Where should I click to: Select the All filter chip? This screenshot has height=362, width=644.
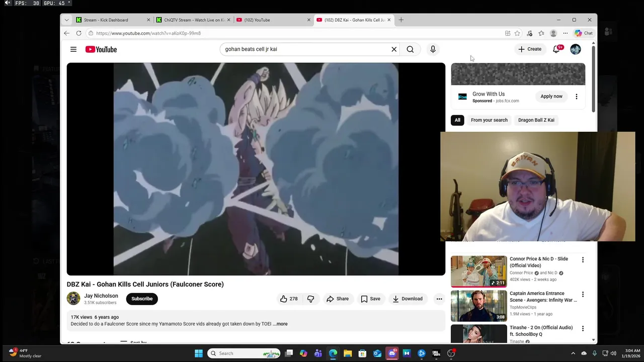(457, 120)
